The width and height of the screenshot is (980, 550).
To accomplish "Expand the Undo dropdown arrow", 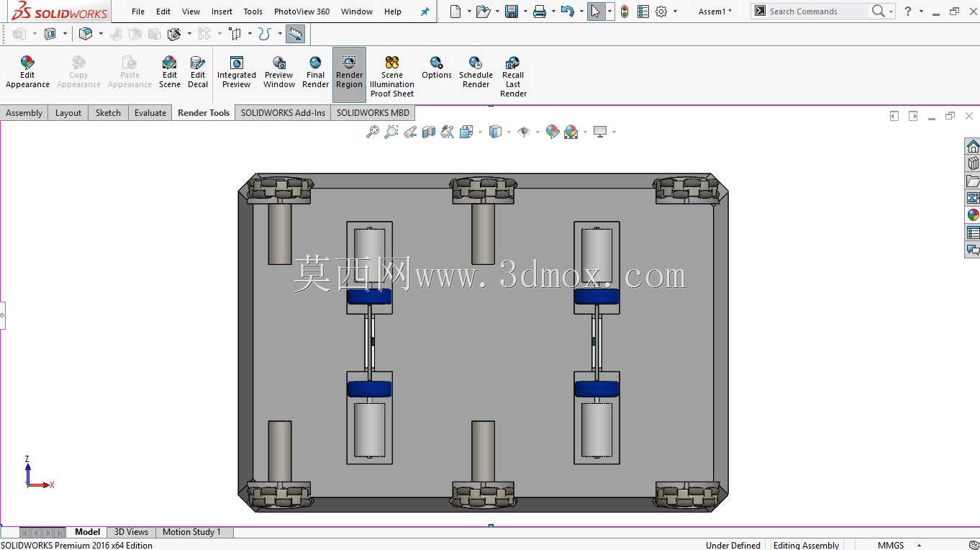I will [x=581, y=12].
